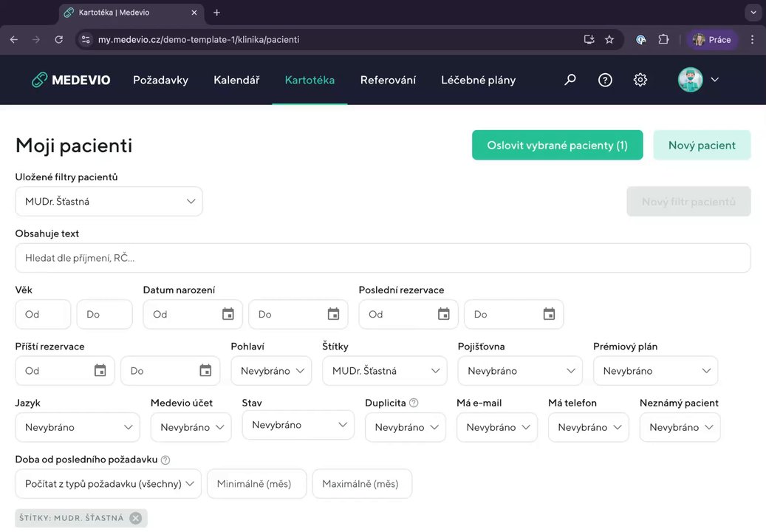Open calendar picker for Příští rezervace Od

[x=100, y=371]
